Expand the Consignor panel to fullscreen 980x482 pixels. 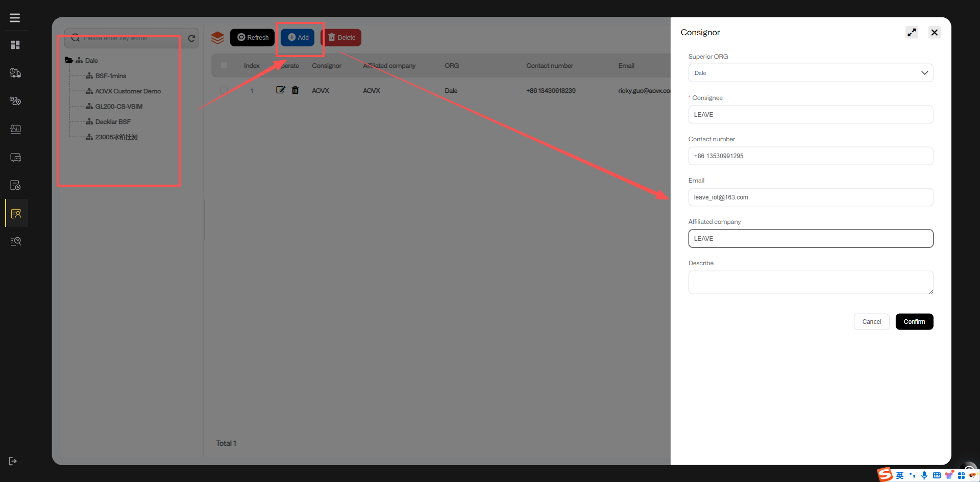912,33
